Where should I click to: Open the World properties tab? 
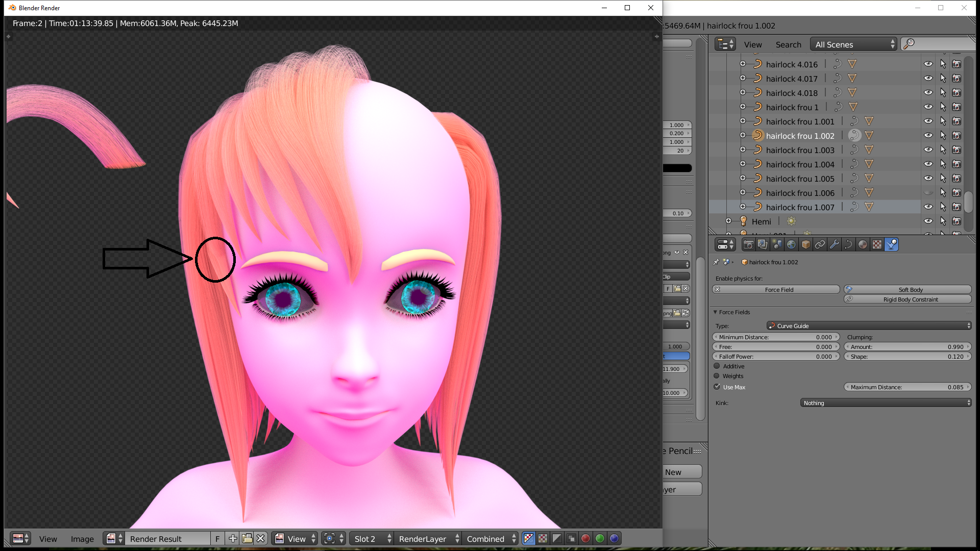coord(792,244)
